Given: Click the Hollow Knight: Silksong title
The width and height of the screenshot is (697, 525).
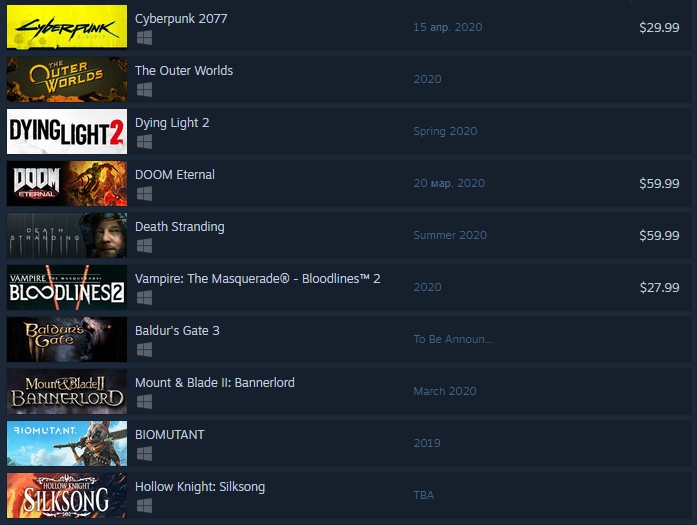Looking at the screenshot, I should click(x=200, y=487).
